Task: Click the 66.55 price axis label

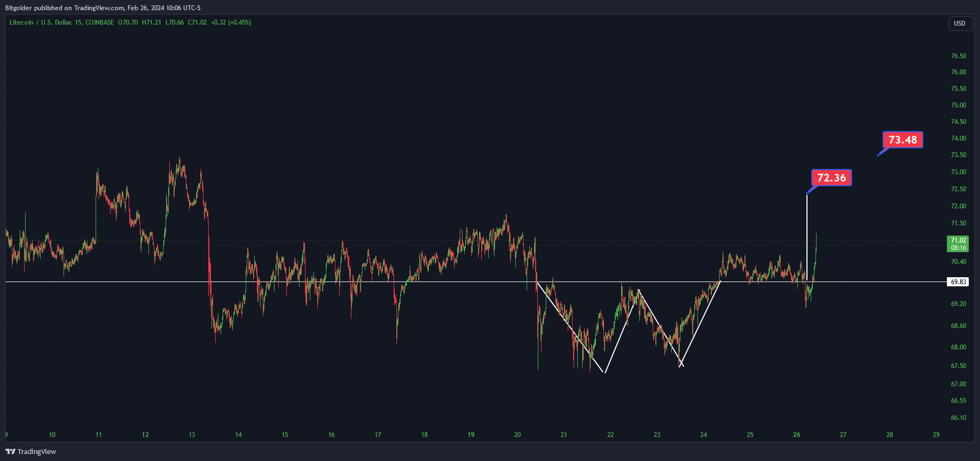Action: pos(959,401)
